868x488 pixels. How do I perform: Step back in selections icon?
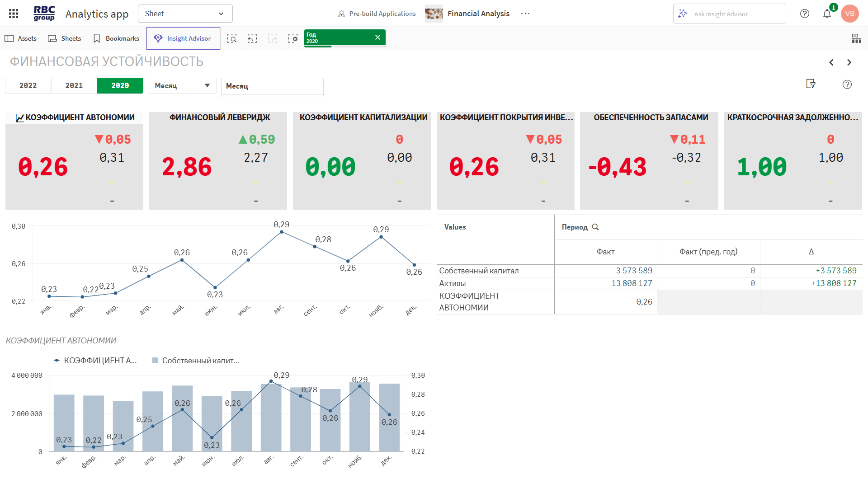click(252, 38)
